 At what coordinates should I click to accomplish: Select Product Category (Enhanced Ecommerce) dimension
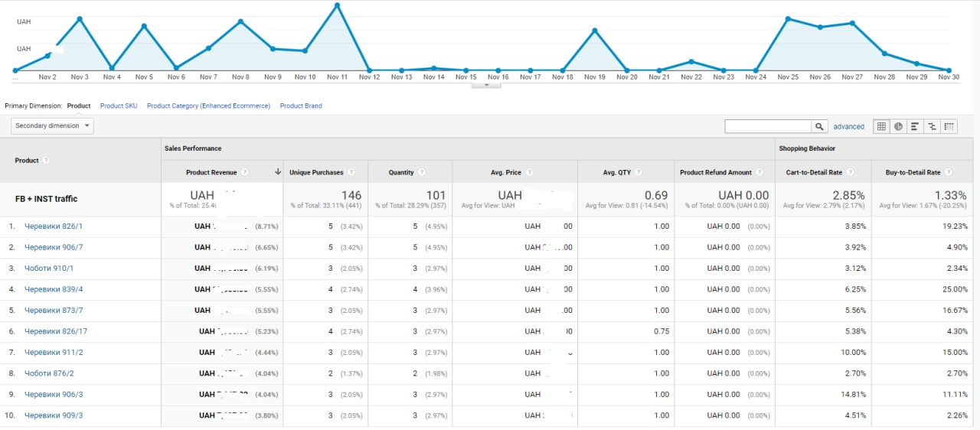coord(208,106)
